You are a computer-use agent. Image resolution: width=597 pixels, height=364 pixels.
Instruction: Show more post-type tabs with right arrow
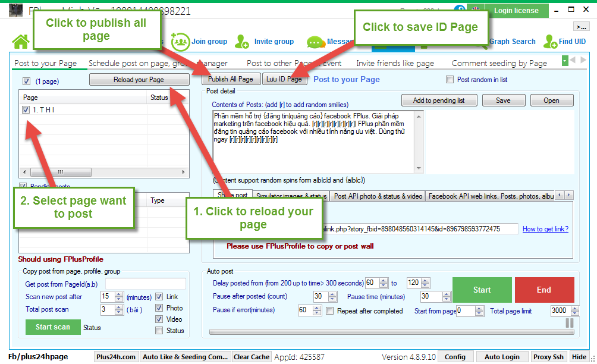pos(569,195)
